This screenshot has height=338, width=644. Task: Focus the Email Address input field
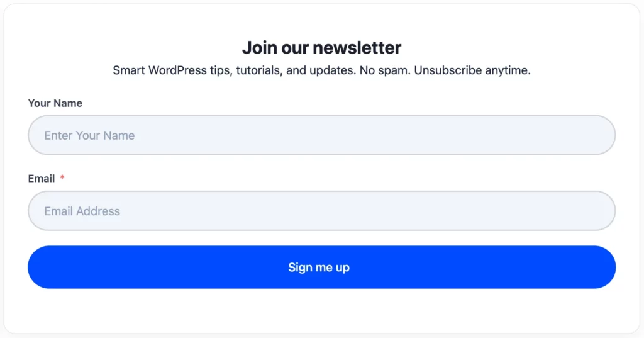(x=321, y=211)
